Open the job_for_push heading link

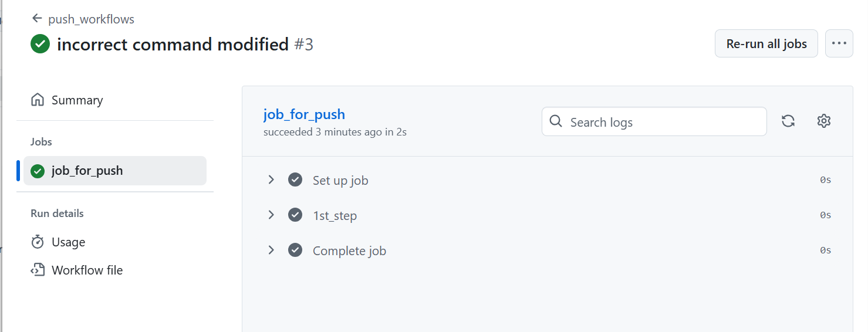304,114
